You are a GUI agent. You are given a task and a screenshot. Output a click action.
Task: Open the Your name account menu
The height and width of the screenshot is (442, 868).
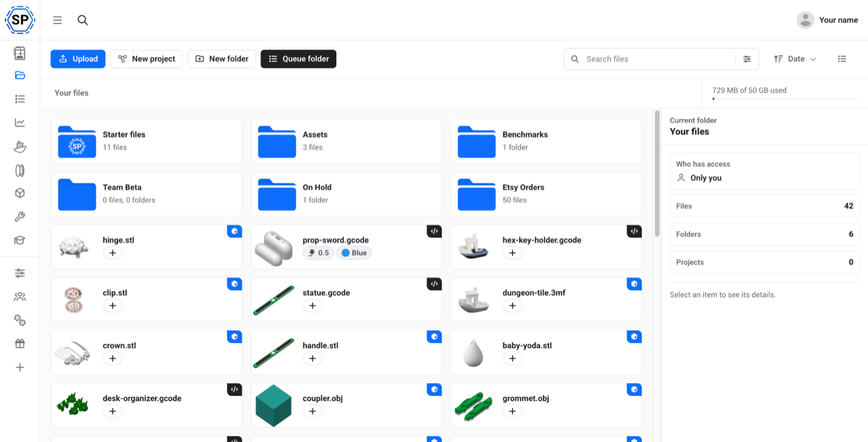[x=827, y=20]
